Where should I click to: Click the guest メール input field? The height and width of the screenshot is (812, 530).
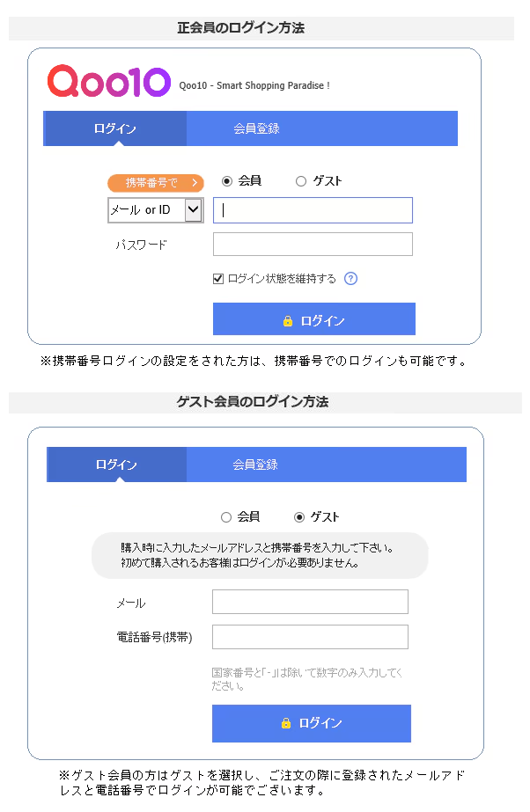tap(310, 601)
